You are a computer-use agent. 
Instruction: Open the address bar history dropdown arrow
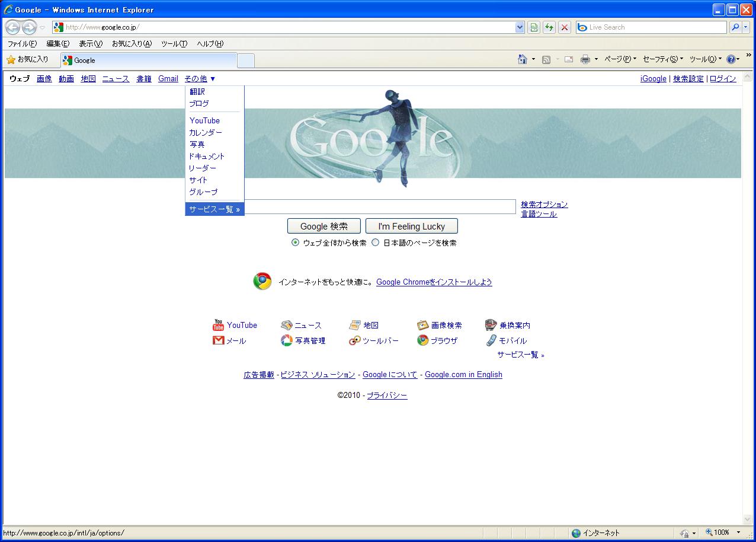tap(520, 27)
